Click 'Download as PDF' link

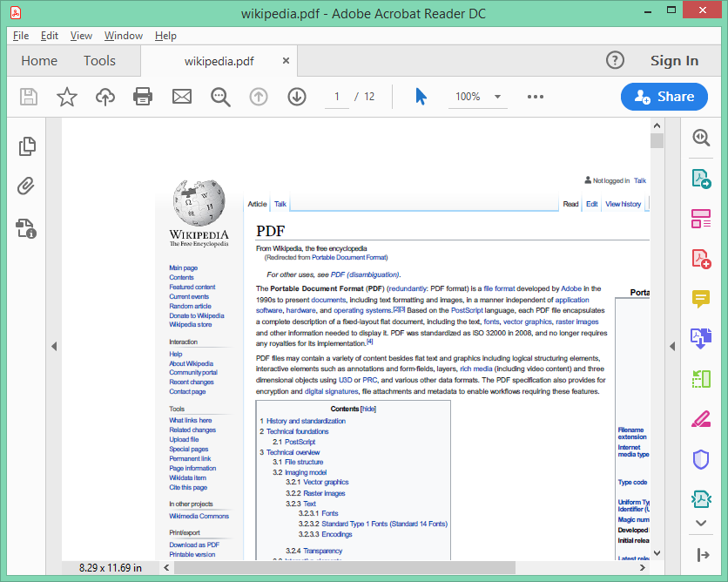click(x=194, y=545)
